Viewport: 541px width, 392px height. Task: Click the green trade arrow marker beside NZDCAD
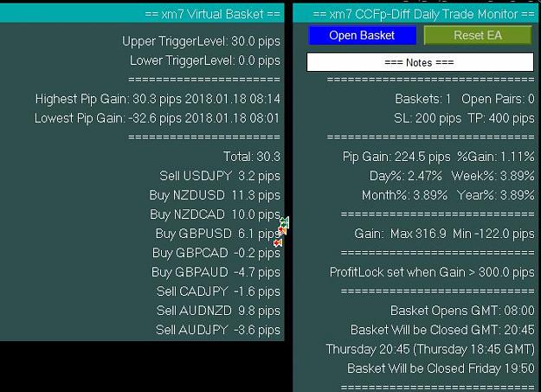point(285,222)
